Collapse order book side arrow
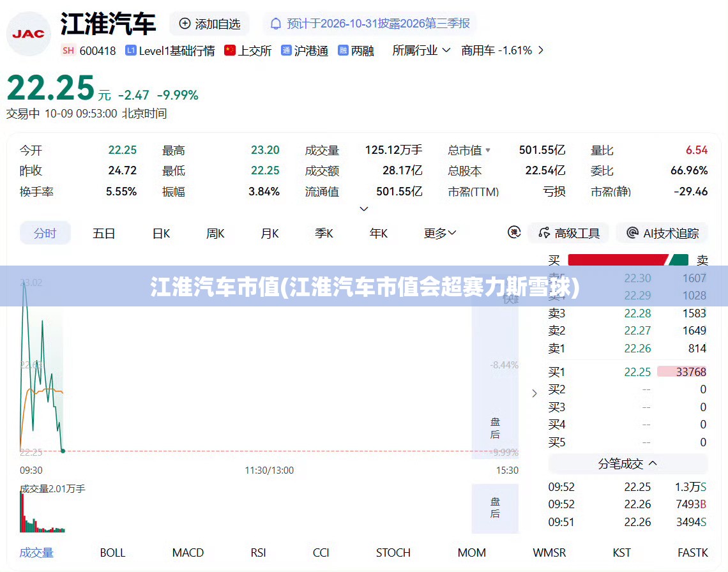Viewport: 728px width, 572px height. click(x=535, y=393)
